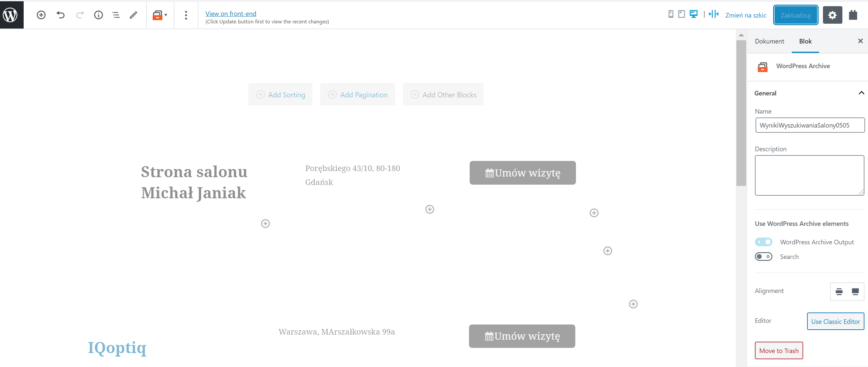Select heading Strona salonu Michał Janiak

[x=194, y=182]
